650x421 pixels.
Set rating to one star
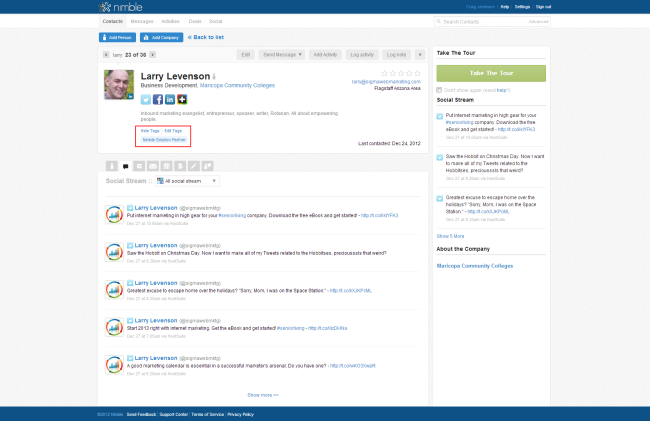click(x=384, y=73)
